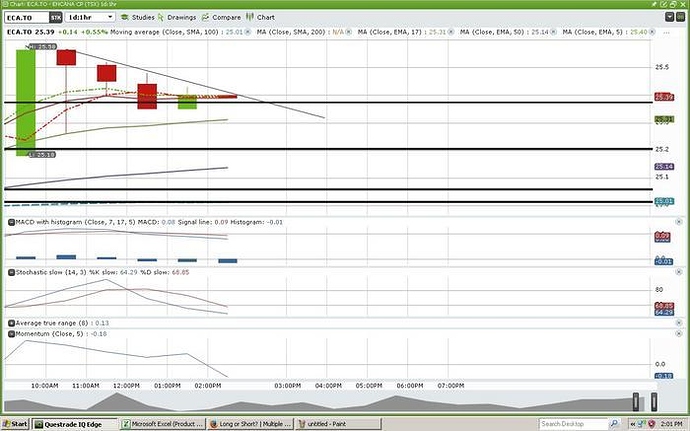Click the Lo price tag under first candle
The image size is (690, 431).
(42, 155)
